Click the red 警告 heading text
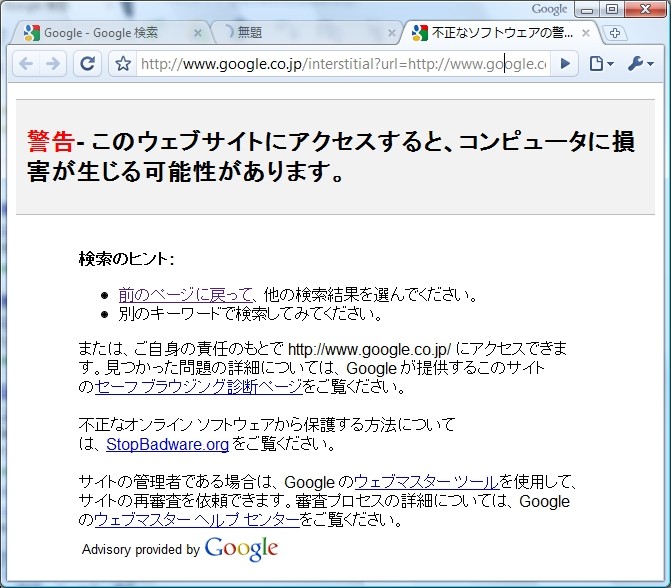Image resolution: width=671 pixels, height=588 pixels. [x=51, y=141]
